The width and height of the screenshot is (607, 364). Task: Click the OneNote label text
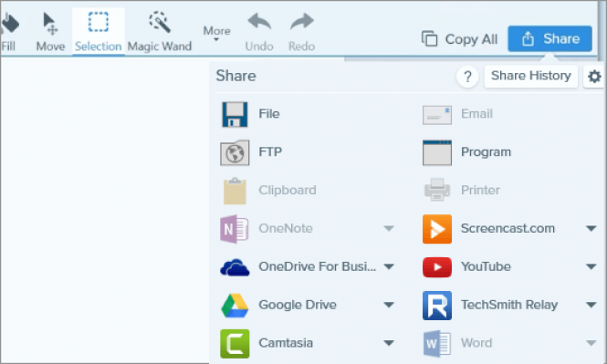286,228
